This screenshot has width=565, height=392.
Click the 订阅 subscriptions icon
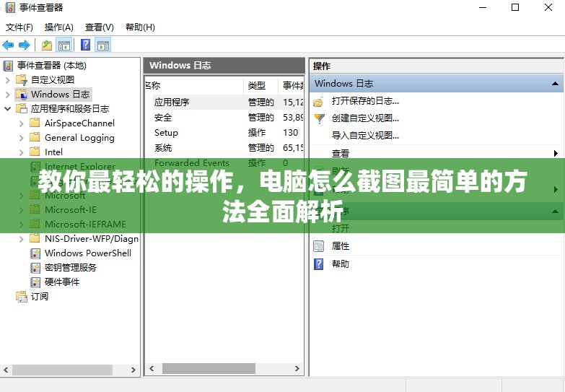[22, 297]
